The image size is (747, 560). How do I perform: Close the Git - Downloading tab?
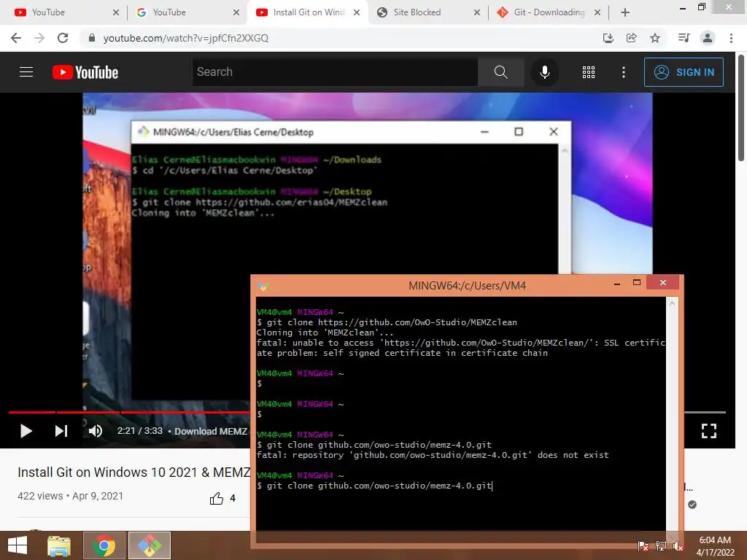tap(597, 12)
